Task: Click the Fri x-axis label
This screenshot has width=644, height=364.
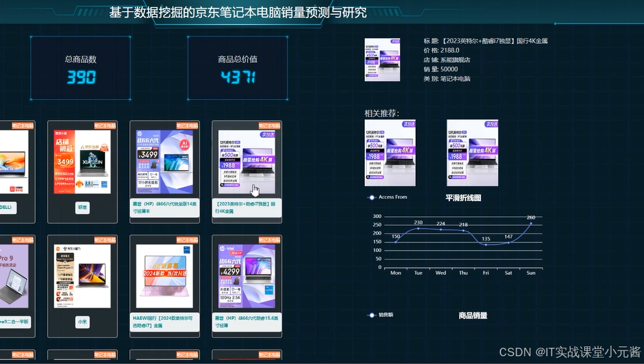Action: pos(486,273)
